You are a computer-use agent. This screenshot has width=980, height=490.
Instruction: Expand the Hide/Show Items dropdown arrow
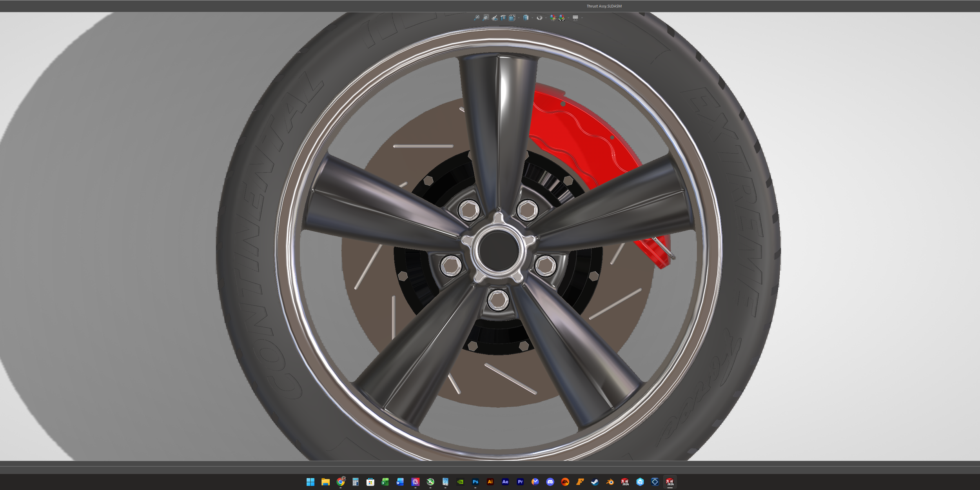546,18
